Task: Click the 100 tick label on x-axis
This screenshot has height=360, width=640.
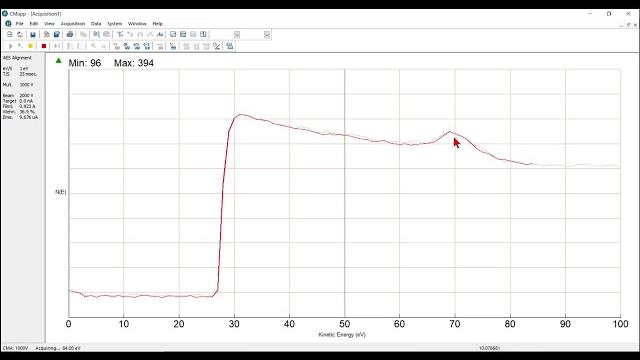Action: (620, 324)
